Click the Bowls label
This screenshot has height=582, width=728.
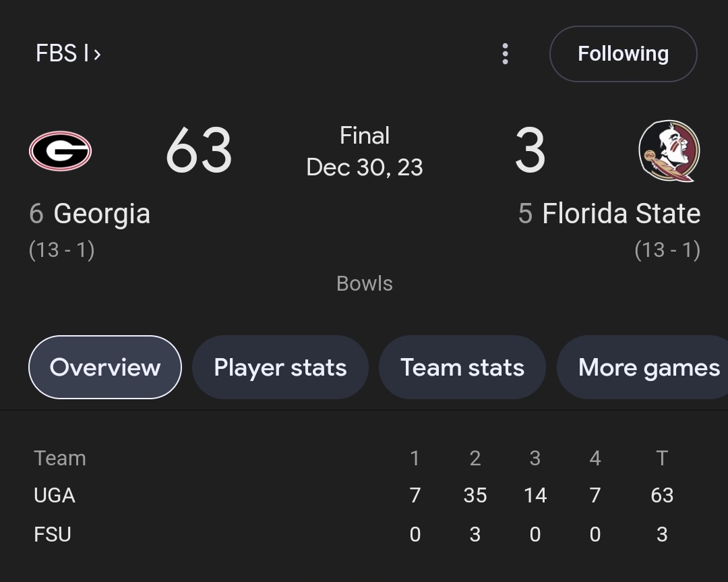tap(365, 283)
